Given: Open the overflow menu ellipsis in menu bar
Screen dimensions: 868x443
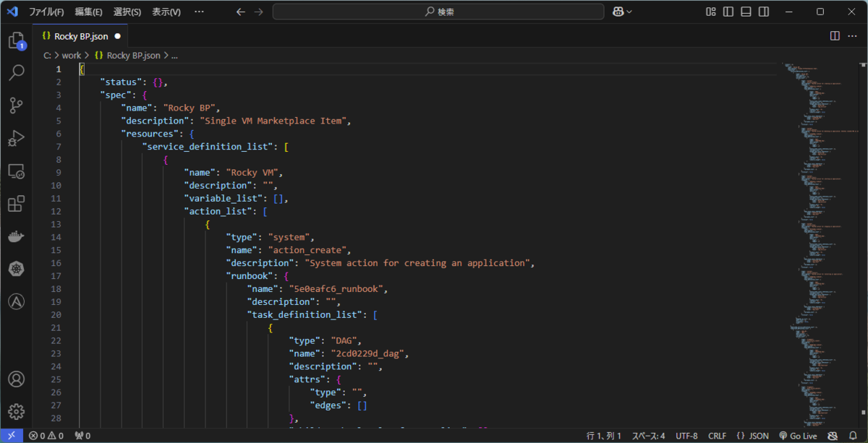Looking at the screenshot, I should click(x=200, y=12).
